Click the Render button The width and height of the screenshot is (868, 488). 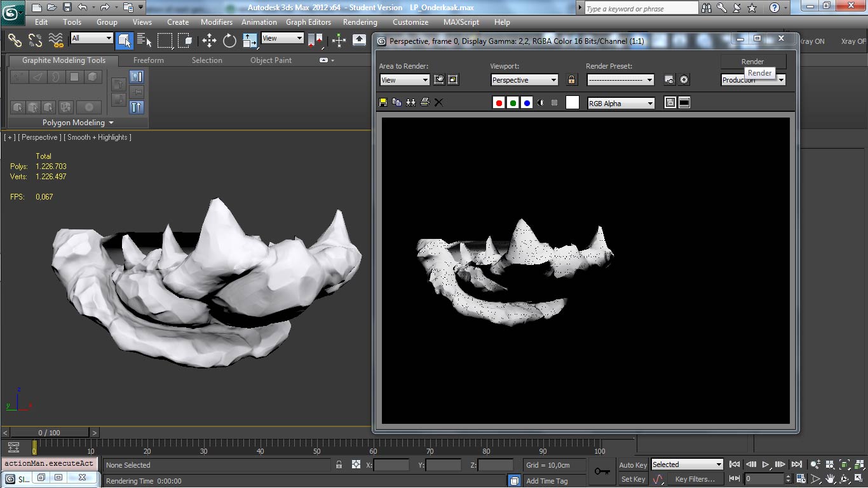(753, 62)
